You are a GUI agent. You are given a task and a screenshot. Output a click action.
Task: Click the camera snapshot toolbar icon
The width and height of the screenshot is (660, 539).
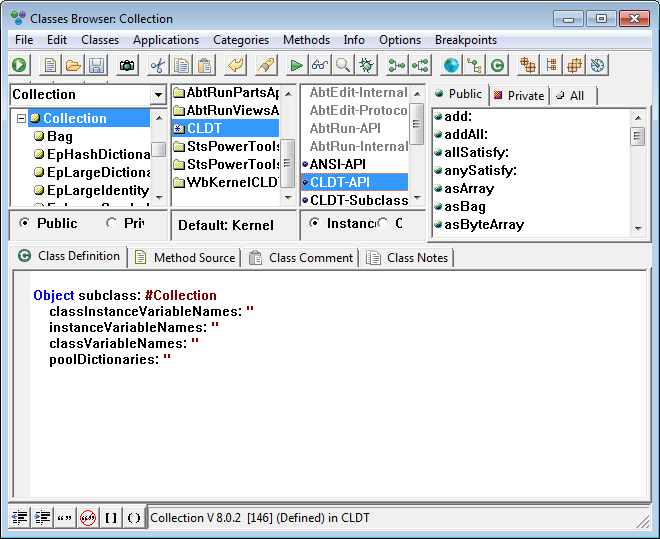click(127, 65)
